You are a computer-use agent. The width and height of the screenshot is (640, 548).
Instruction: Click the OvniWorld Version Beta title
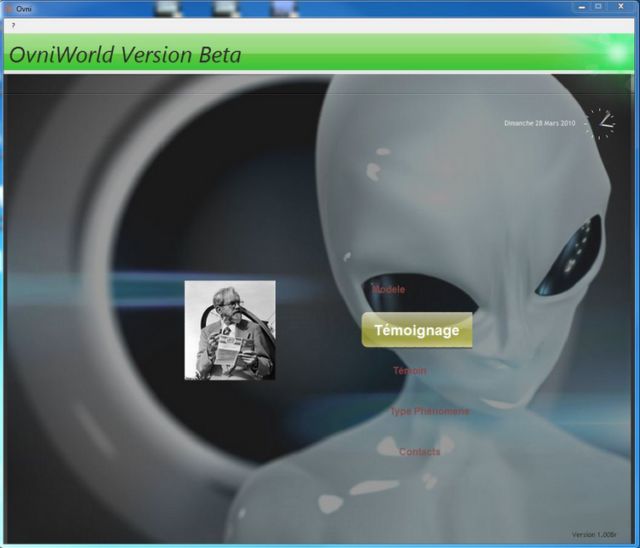125,55
